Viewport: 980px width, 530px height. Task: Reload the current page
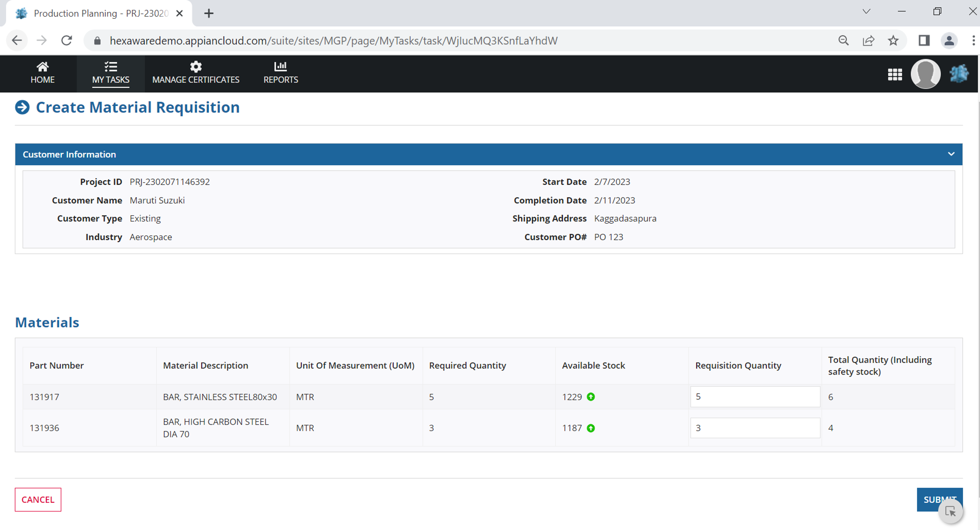pos(67,40)
